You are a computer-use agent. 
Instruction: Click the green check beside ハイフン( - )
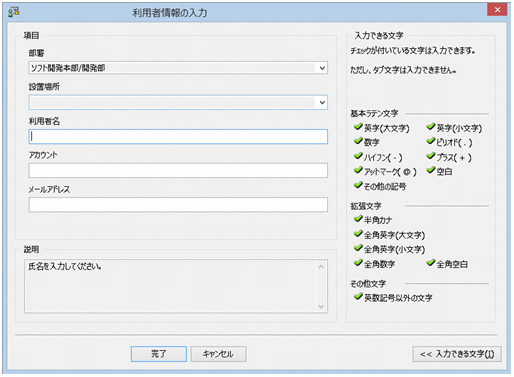pos(358,156)
